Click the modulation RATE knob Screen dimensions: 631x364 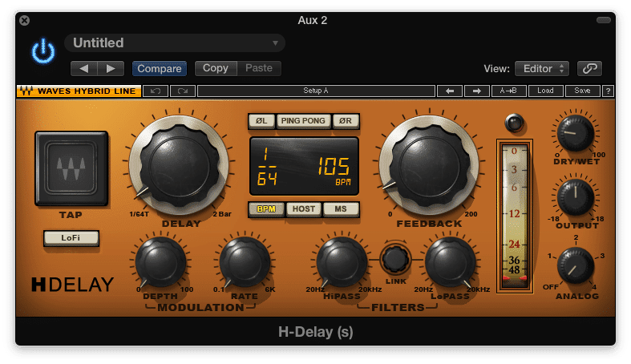pos(245,262)
